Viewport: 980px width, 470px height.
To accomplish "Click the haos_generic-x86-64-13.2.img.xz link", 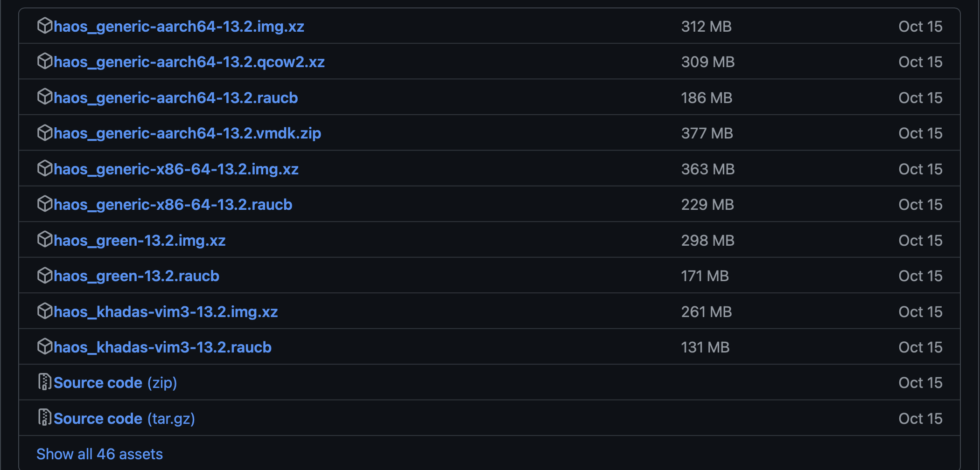I will click(x=176, y=169).
